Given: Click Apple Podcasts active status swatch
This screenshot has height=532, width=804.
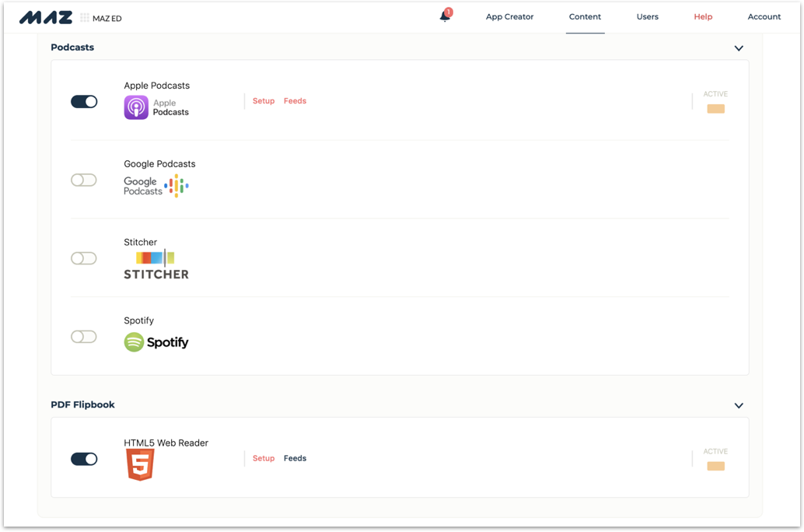Looking at the screenshot, I should (x=716, y=109).
